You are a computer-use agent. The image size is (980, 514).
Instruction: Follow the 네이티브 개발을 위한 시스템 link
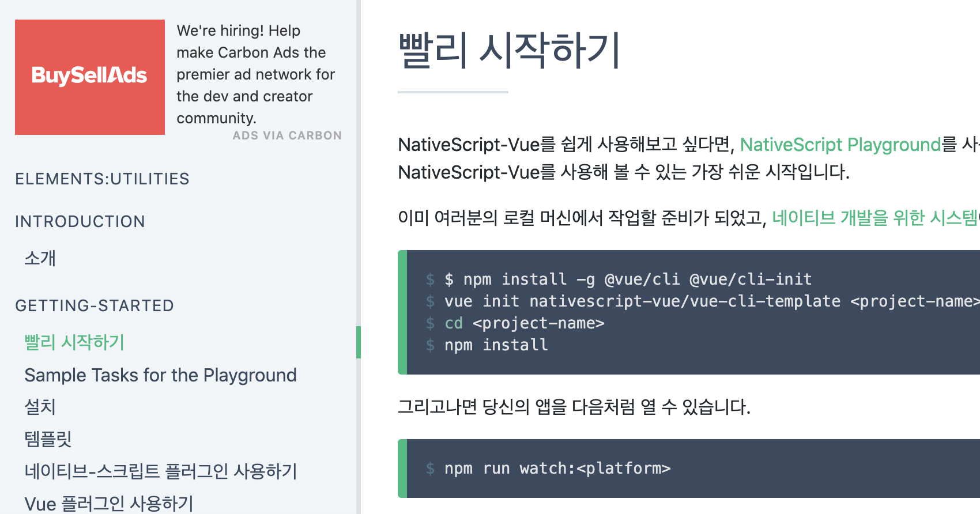pyautogui.click(x=876, y=218)
